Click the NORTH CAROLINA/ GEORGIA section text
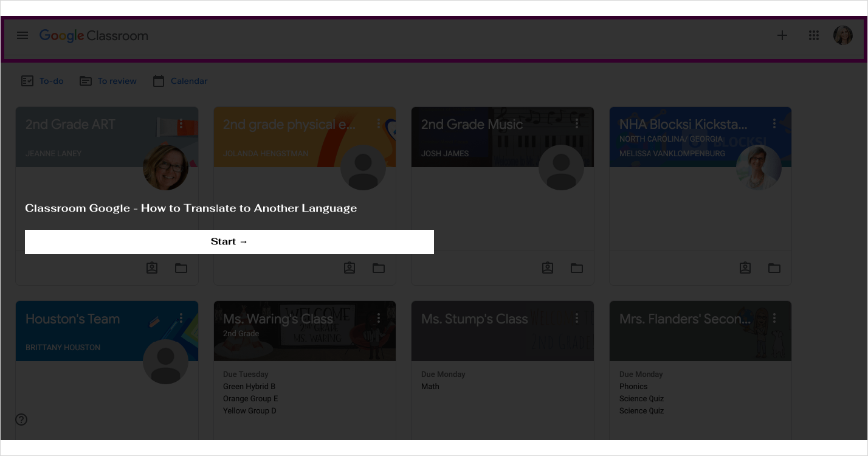The height and width of the screenshot is (456, 868). click(671, 139)
